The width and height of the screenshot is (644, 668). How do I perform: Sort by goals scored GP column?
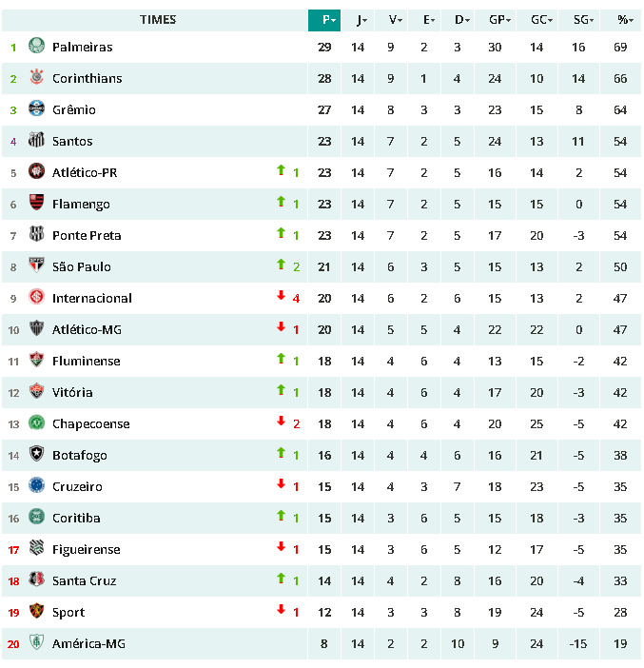coord(496,20)
